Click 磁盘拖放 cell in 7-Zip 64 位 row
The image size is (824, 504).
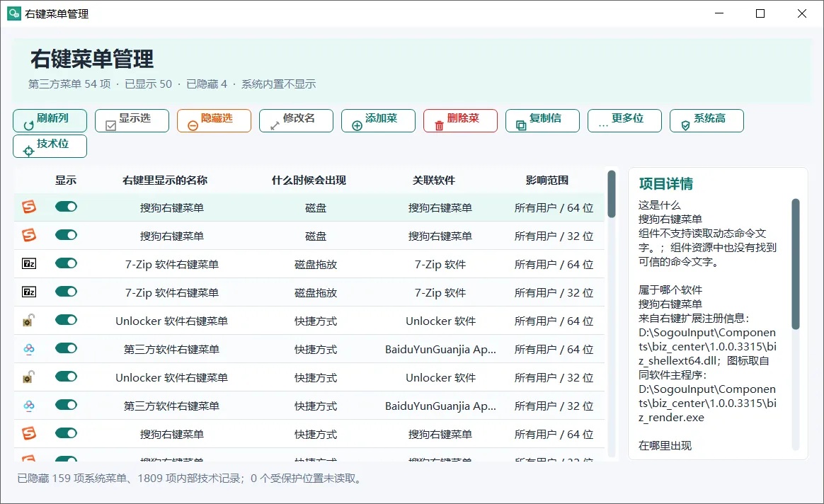click(x=316, y=265)
